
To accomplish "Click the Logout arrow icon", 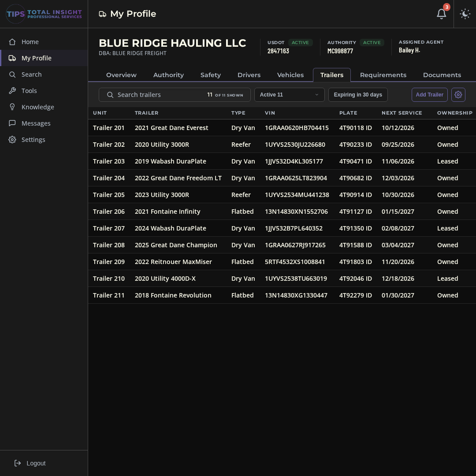I will (18, 463).
